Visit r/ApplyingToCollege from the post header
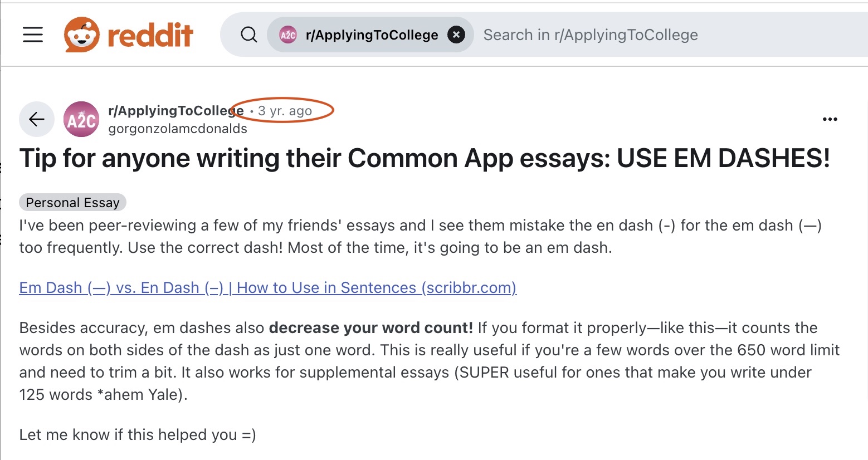Screen dimensions: 868x460 (x=175, y=111)
